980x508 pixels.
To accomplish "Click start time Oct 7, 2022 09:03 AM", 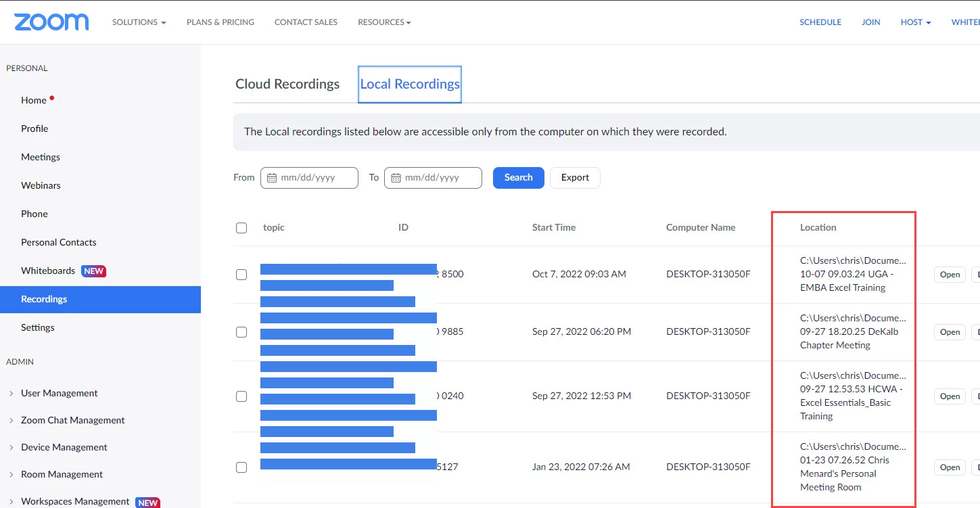I will (x=579, y=275).
